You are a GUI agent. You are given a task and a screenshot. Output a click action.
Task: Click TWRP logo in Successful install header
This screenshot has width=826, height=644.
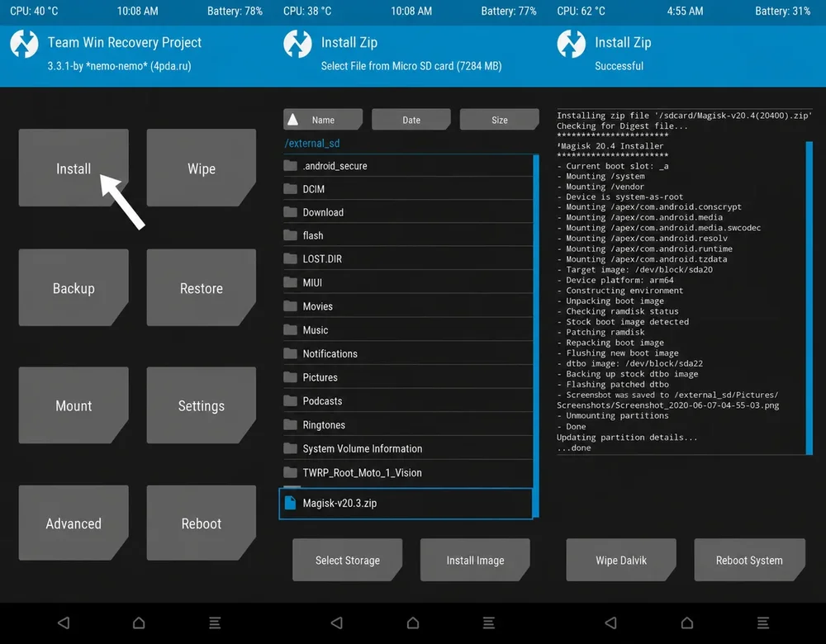572,44
